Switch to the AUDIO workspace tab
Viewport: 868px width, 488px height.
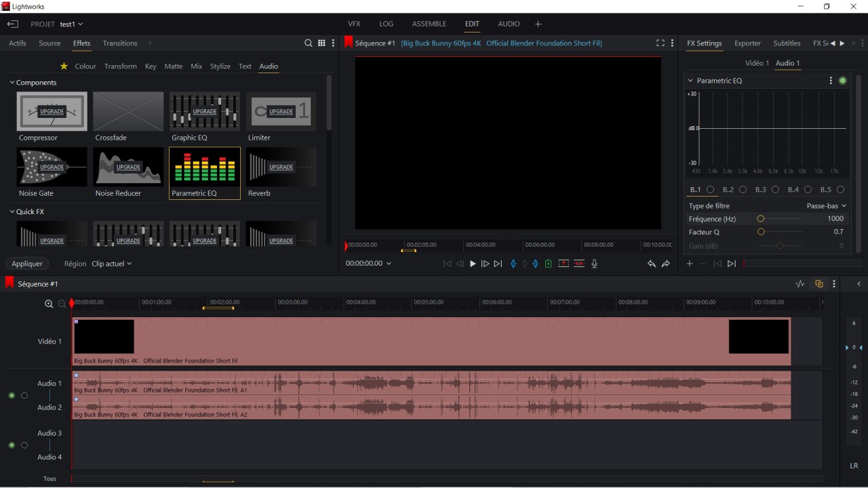(509, 24)
